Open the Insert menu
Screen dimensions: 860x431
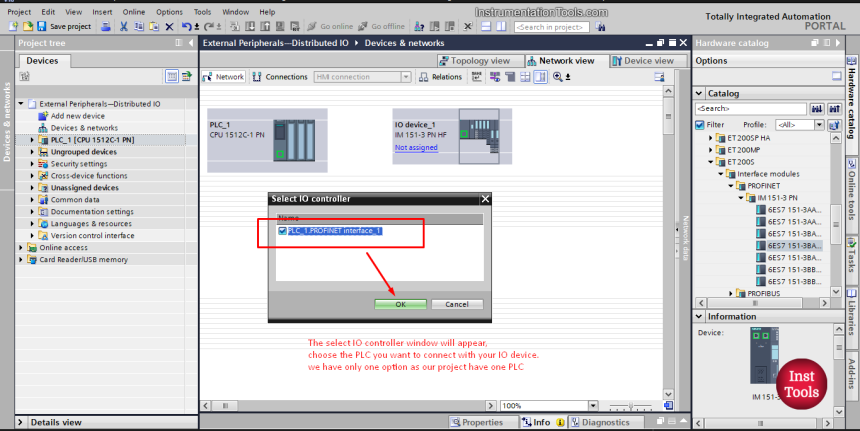pyautogui.click(x=102, y=12)
